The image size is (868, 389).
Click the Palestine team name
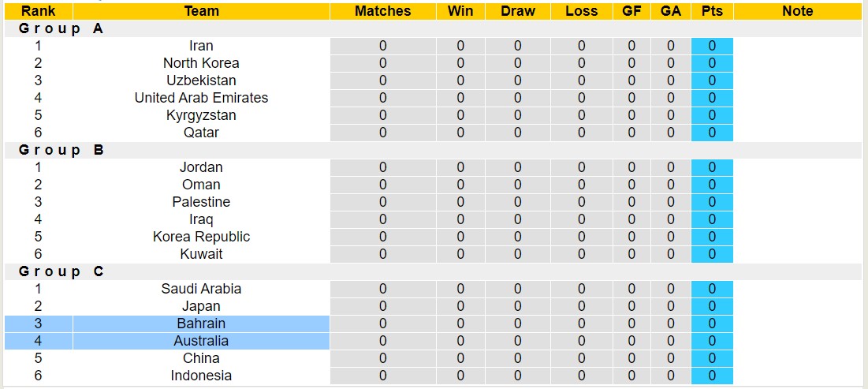point(201,202)
